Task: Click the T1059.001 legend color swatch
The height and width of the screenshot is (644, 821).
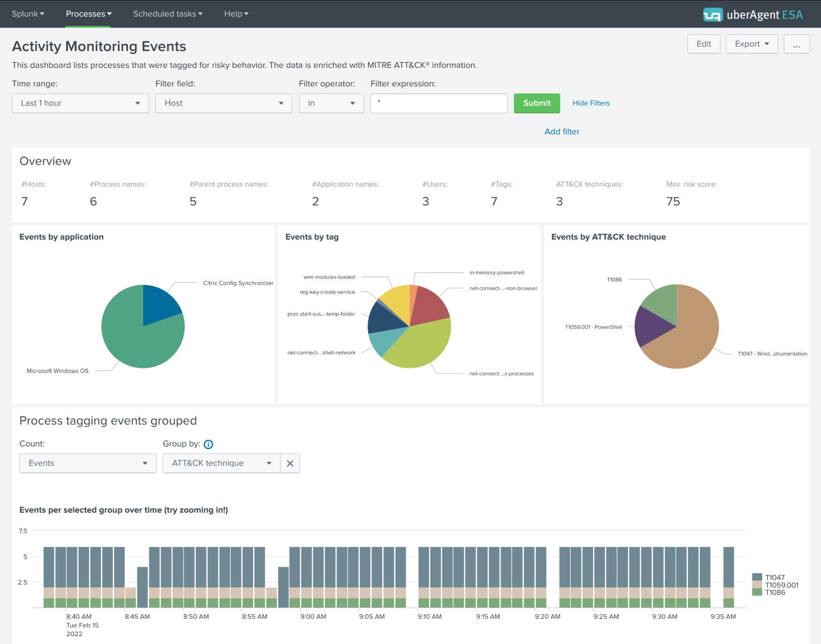Action: 757,585
